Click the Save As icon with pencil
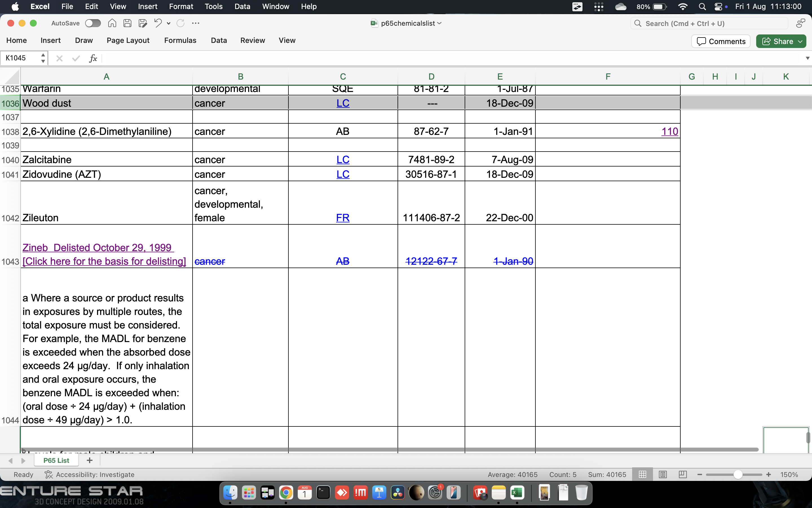The height and width of the screenshot is (508, 812). click(143, 23)
